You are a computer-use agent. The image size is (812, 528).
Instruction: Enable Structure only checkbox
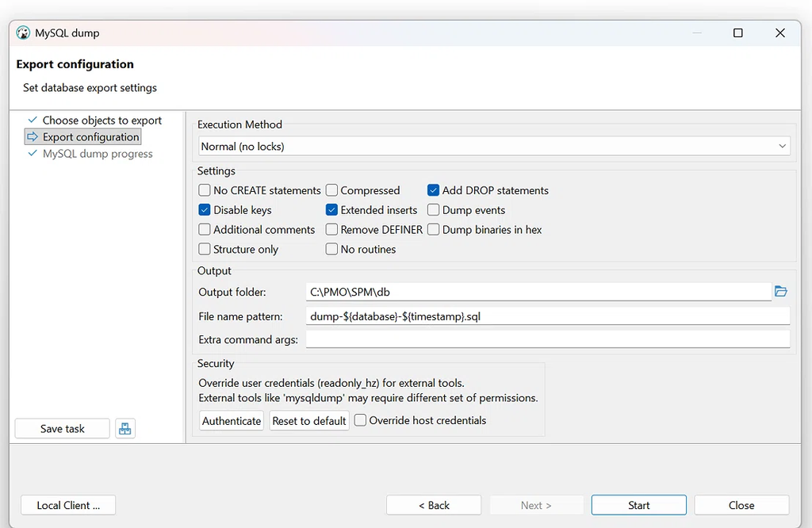(x=205, y=249)
